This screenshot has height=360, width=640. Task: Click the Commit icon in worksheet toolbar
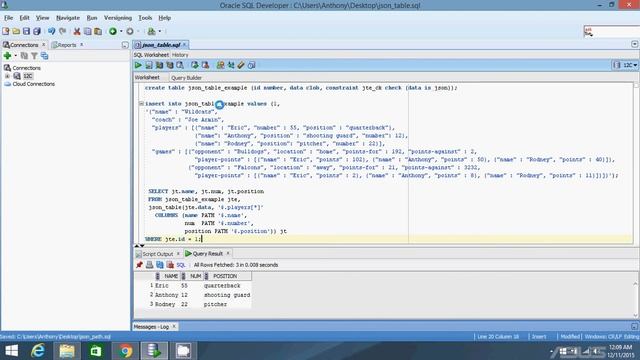(194, 65)
